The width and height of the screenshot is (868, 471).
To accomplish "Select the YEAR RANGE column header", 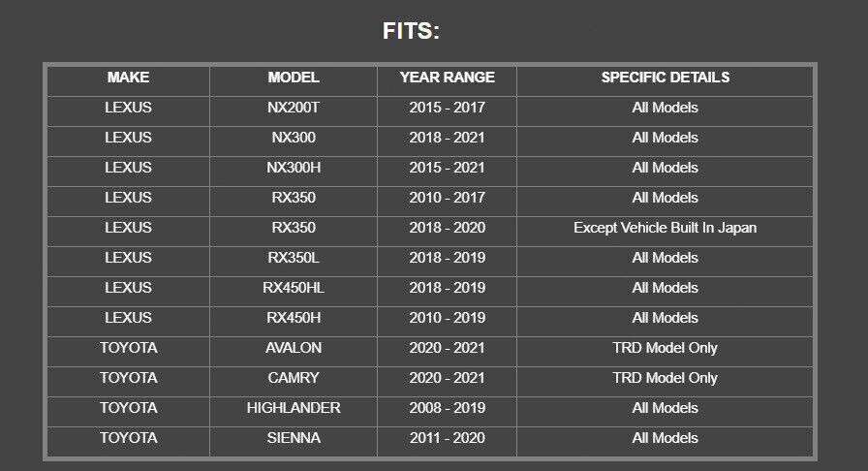I will 447,78.
